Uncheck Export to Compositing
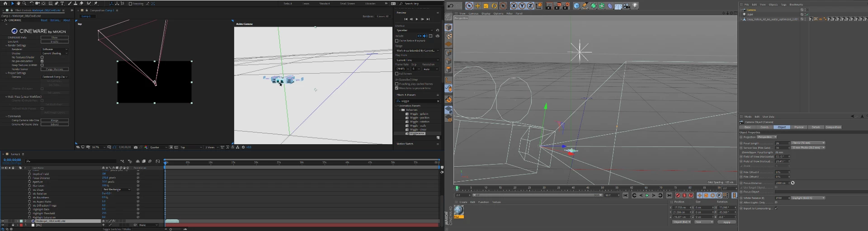 point(776,208)
